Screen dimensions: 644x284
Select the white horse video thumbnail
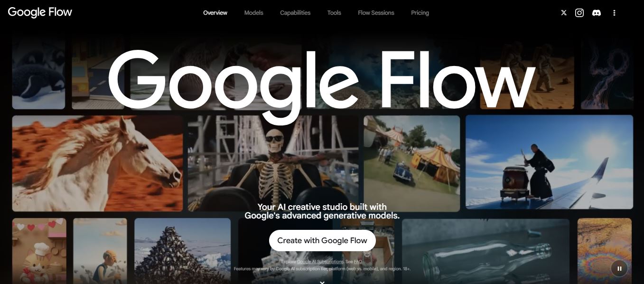[x=97, y=163]
